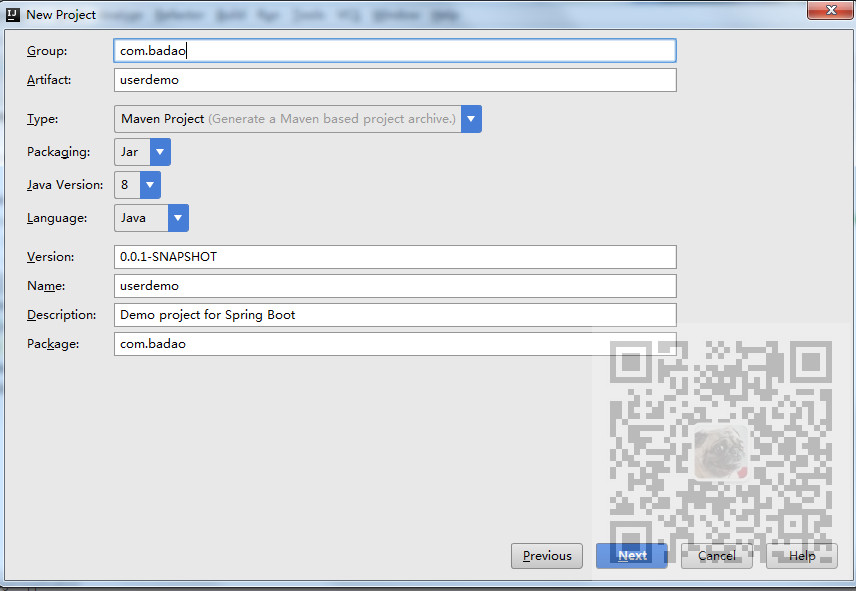
Task: Open the Java Version dropdown
Action: tap(137, 185)
